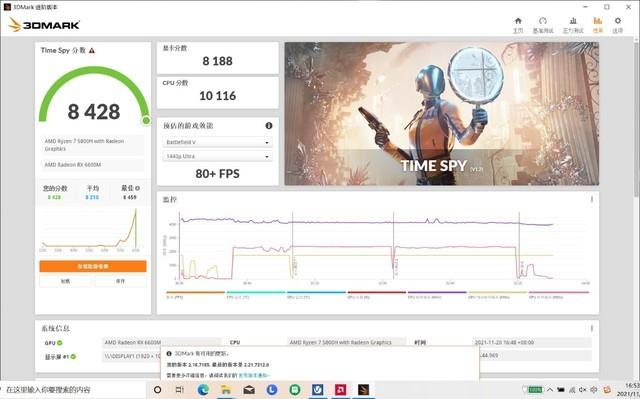
Task: Toggle the purple graph legend entry
Action: (x=437, y=295)
